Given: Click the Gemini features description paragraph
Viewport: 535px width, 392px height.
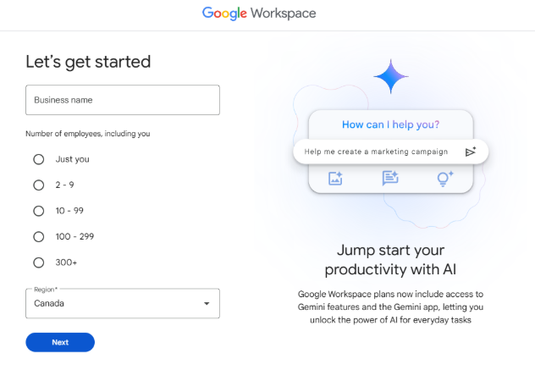Looking at the screenshot, I should point(390,306).
